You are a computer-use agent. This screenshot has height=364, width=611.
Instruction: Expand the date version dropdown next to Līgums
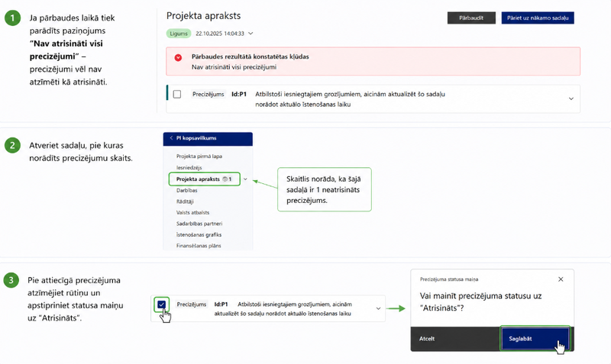pos(251,34)
